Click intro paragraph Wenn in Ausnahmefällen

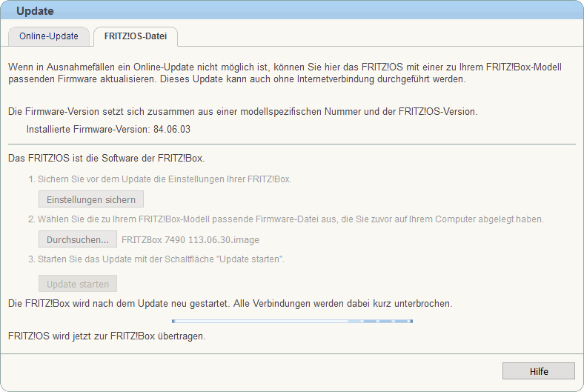(x=285, y=73)
